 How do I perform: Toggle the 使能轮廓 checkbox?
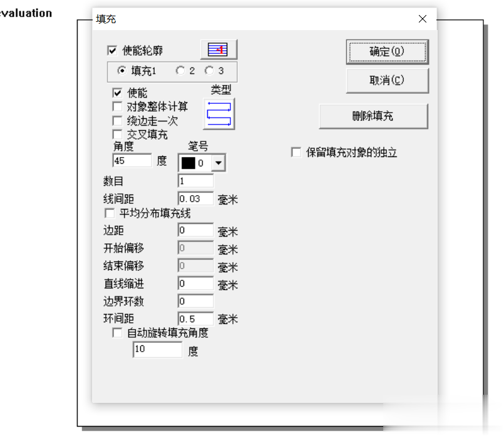coord(112,51)
